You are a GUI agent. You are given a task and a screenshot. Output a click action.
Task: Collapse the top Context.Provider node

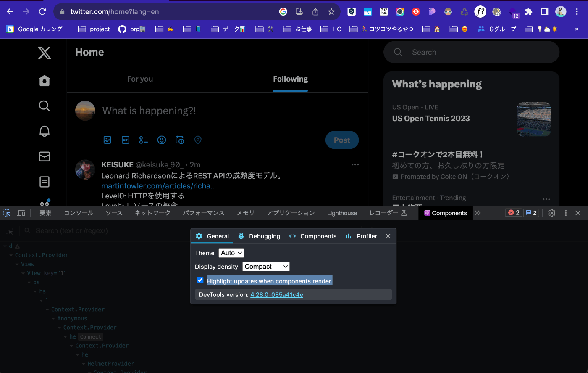click(x=11, y=255)
